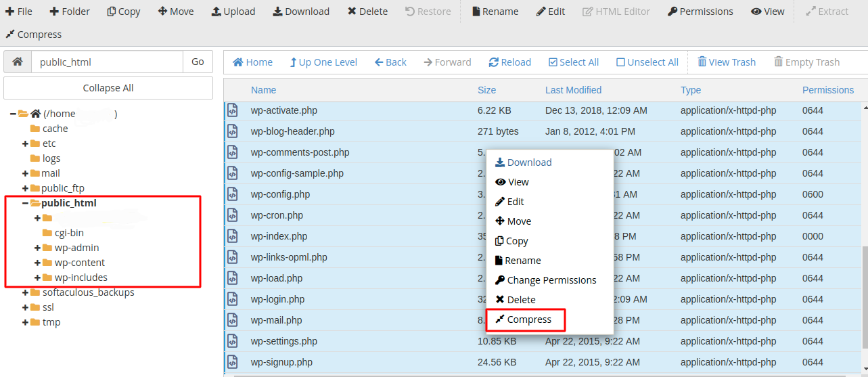The width and height of the screenshot is (868, 377).
Task: Expand the public_ftp folder
Action: click(x=25, y=188)
